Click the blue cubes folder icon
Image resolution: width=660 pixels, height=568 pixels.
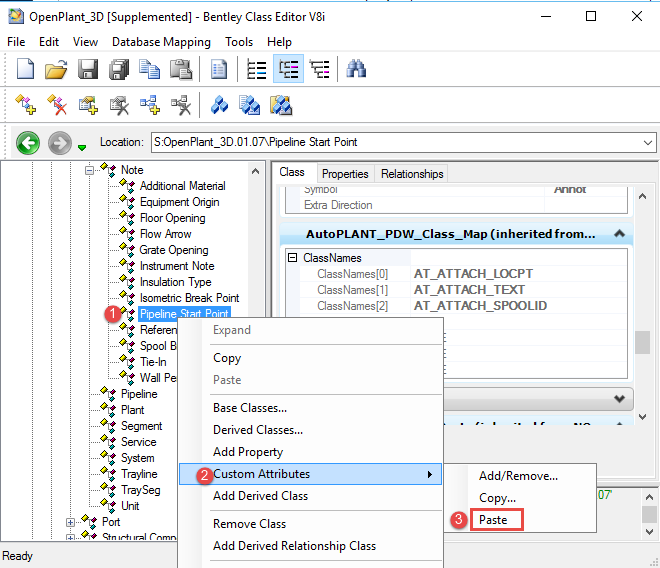pos(281,105)
